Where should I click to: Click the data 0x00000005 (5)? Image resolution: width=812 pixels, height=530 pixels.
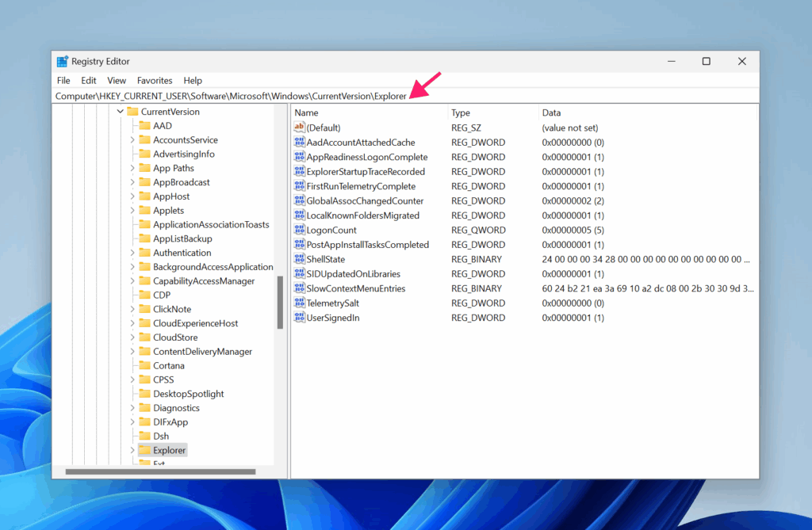[573, 230]
